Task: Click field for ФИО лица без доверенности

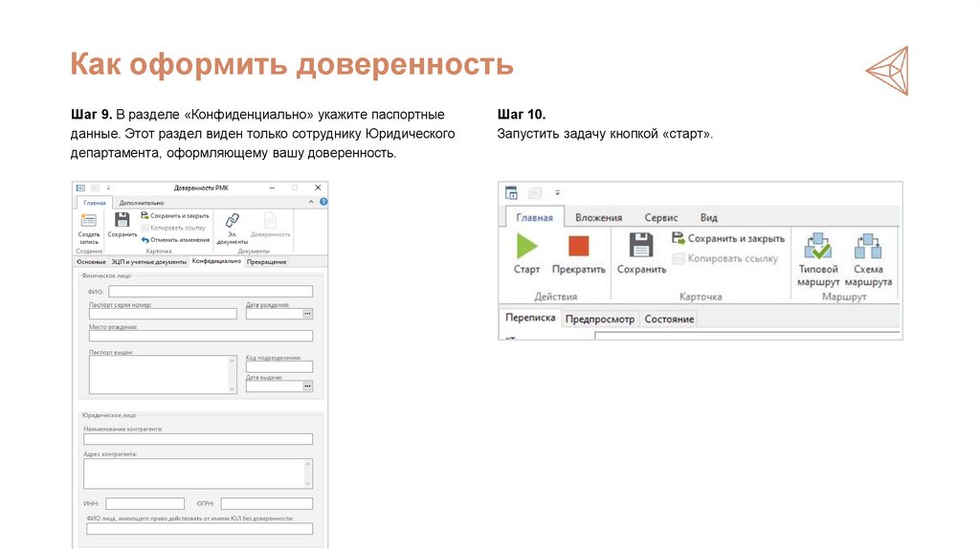Action: click(199, 529)
